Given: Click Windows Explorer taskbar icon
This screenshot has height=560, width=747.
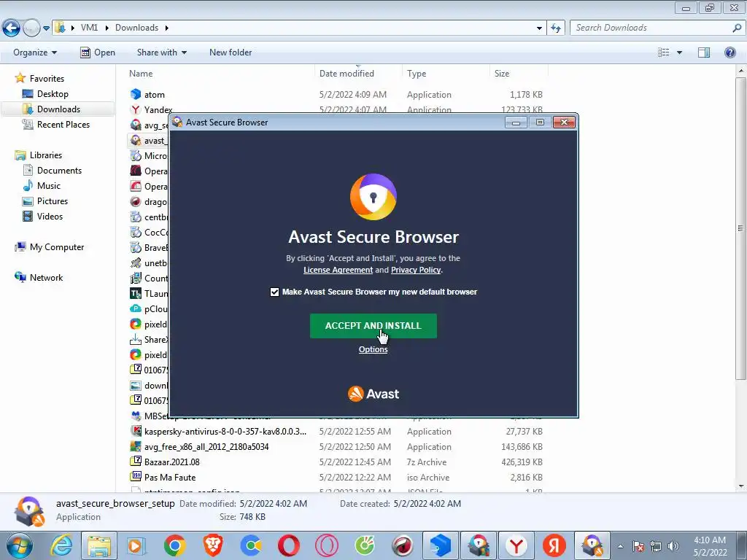Looking at the screenshot, I should 99,545.
